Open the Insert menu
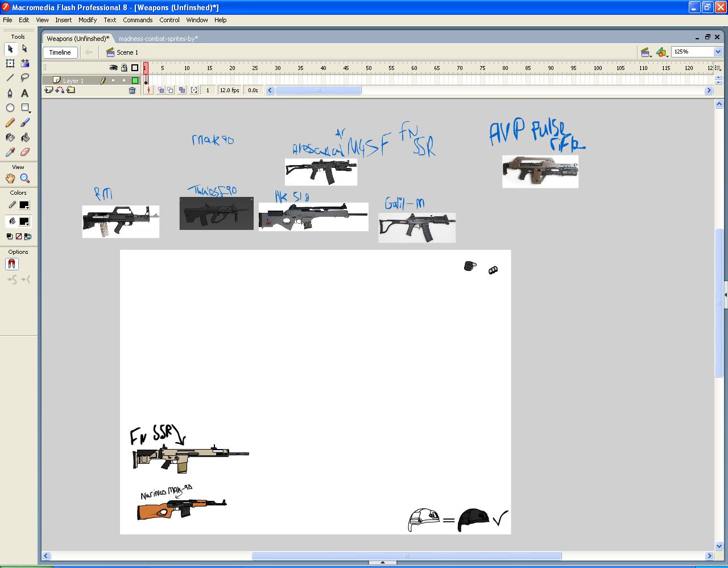 [63, 20]
